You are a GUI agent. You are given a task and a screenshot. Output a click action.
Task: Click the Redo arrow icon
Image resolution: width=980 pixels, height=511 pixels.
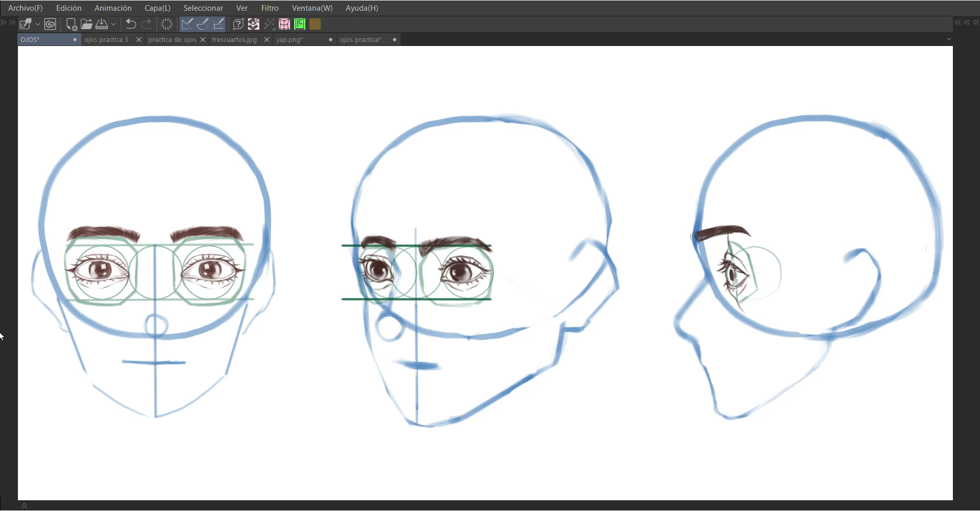point(146,24)
